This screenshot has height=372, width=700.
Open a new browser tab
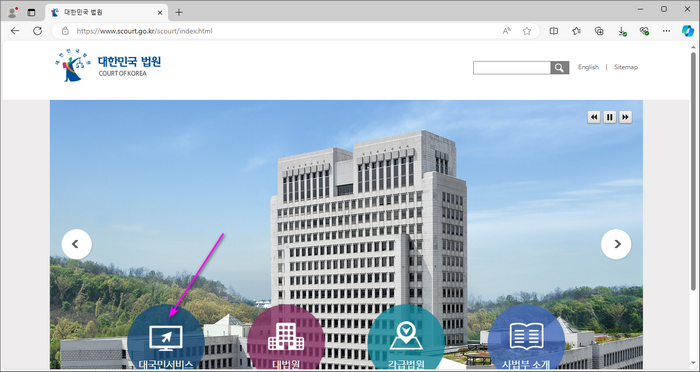(179, 13)
